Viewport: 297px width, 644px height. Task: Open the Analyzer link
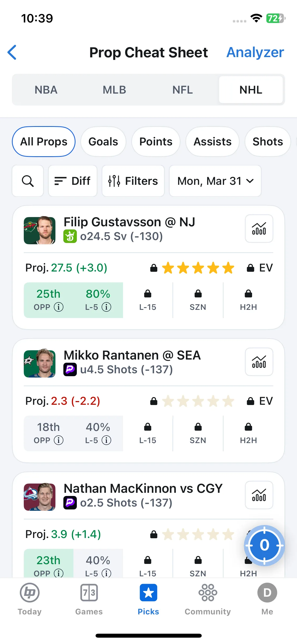tap(255, 52)
